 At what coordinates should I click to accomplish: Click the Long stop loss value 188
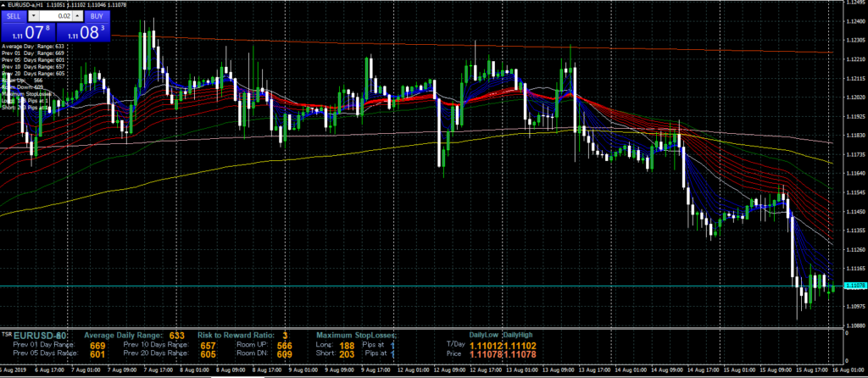tap(347, 345)
